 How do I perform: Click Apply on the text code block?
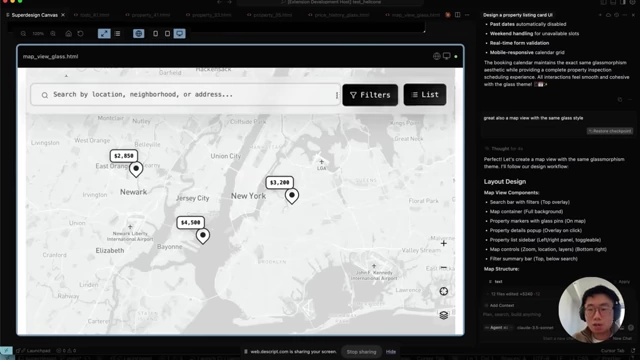[x=624, y=282]
